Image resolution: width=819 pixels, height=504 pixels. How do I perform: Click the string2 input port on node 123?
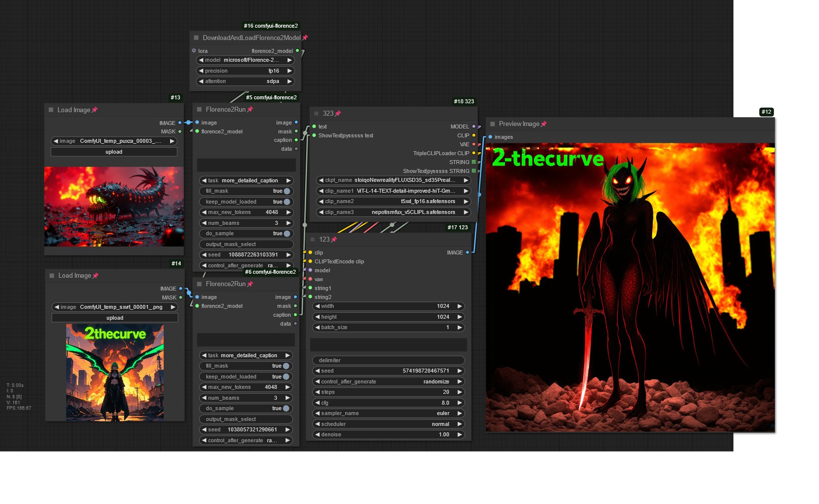click(310, 297)
